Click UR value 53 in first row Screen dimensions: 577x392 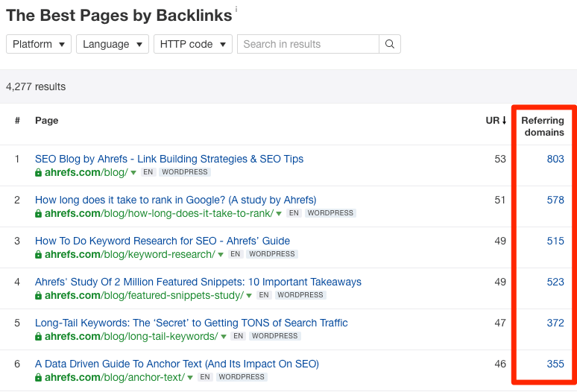tap(500, 159)
